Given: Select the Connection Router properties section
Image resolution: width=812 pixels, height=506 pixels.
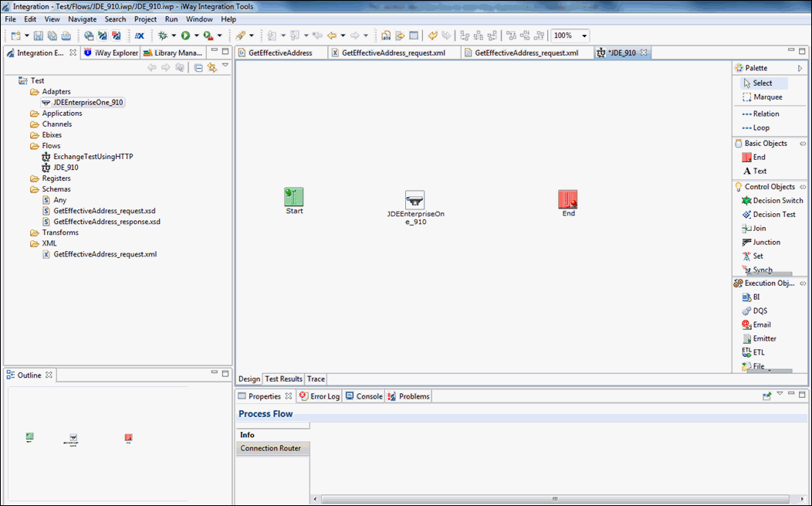Looking at the screenshot, I should (x=273, y=449).
